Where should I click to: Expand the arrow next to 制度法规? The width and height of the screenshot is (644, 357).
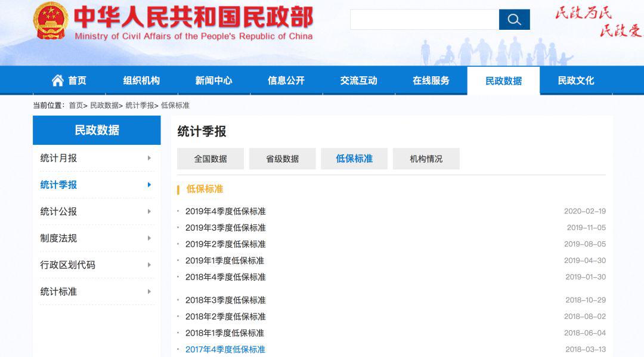(x=149, y=238)
